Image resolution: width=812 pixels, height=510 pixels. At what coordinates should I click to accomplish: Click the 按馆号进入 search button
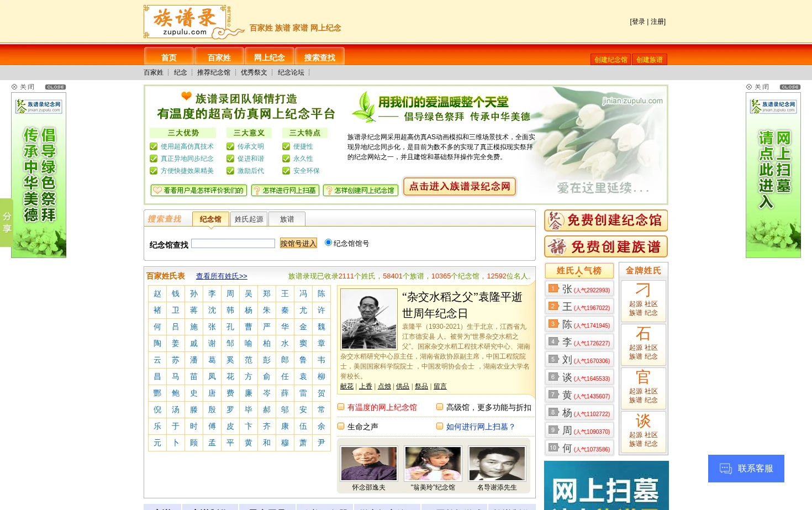298,243
